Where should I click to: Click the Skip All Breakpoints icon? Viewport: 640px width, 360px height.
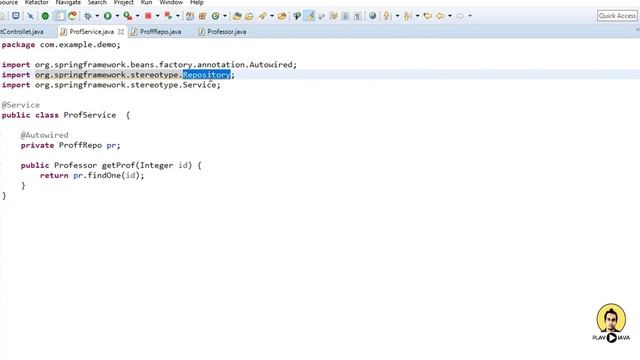pos(30,16)
